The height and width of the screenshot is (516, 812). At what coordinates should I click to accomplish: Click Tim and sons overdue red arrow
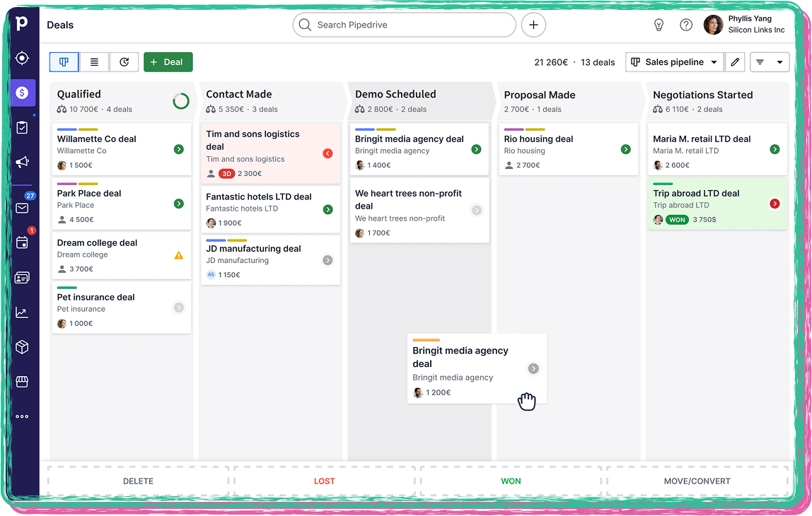pyautogui.click(x=327, y=153)
